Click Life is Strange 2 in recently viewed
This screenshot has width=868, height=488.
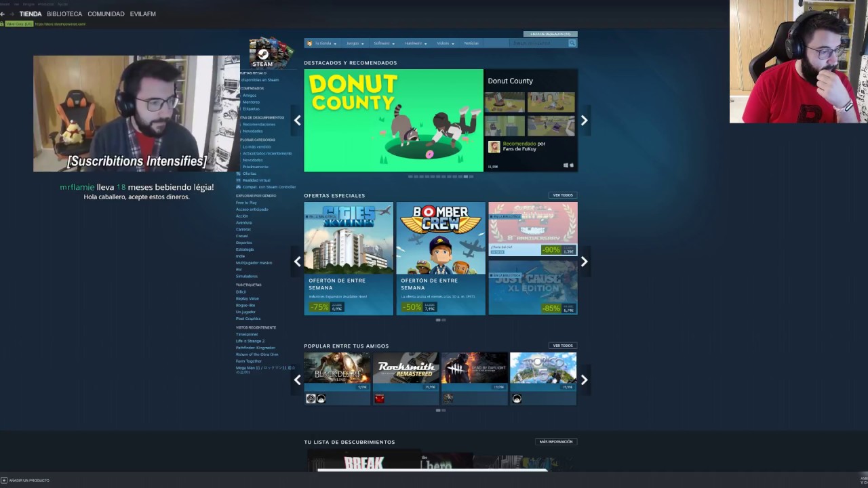(x=250, y=341)
